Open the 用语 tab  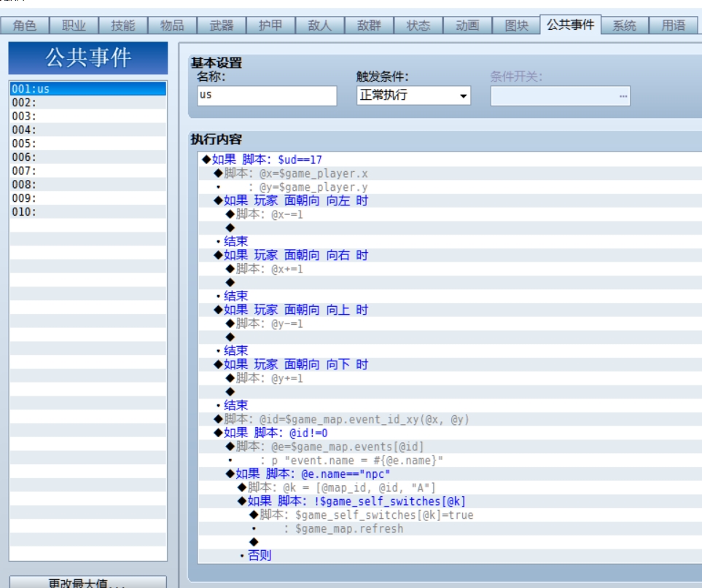(x=674, y=26)
